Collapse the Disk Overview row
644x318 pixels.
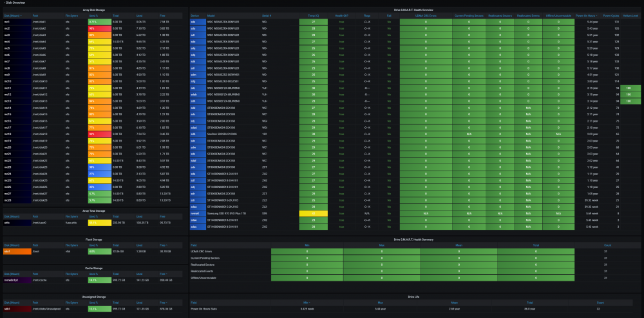[14, 3]
